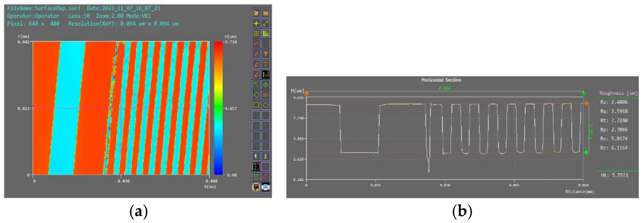Click the green lower height level arrow
Image resolution: width=644 pixels, height=223 pixels.
586,152
